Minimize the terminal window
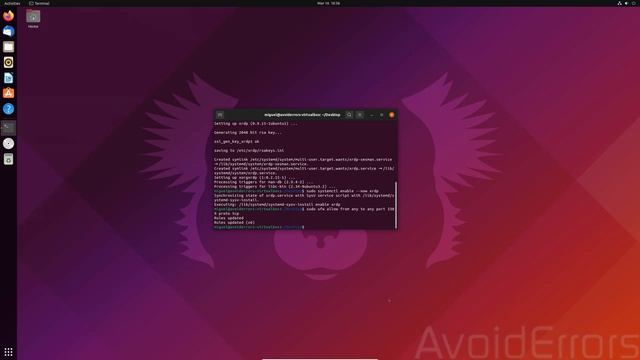The height and width of the screenshot is (360, 640). (x=371, y=115)
